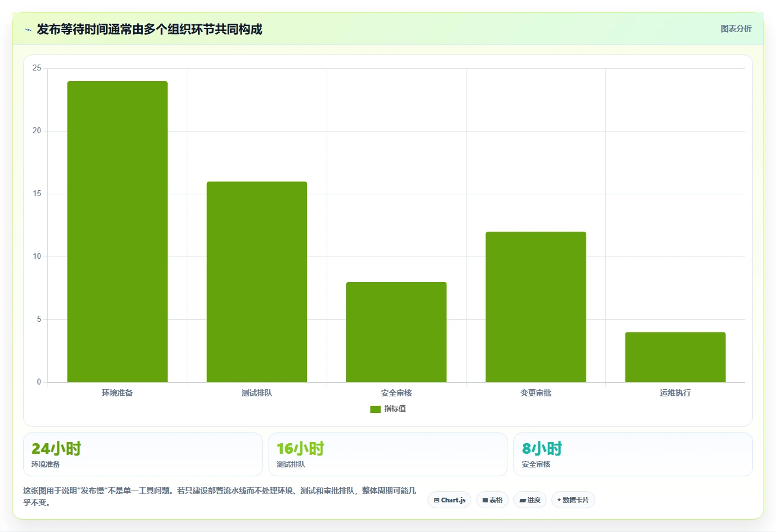This screenshot has height=532, width=776.
Task: Click the table icon in 表格 chip
Action: tap(485, 501)
